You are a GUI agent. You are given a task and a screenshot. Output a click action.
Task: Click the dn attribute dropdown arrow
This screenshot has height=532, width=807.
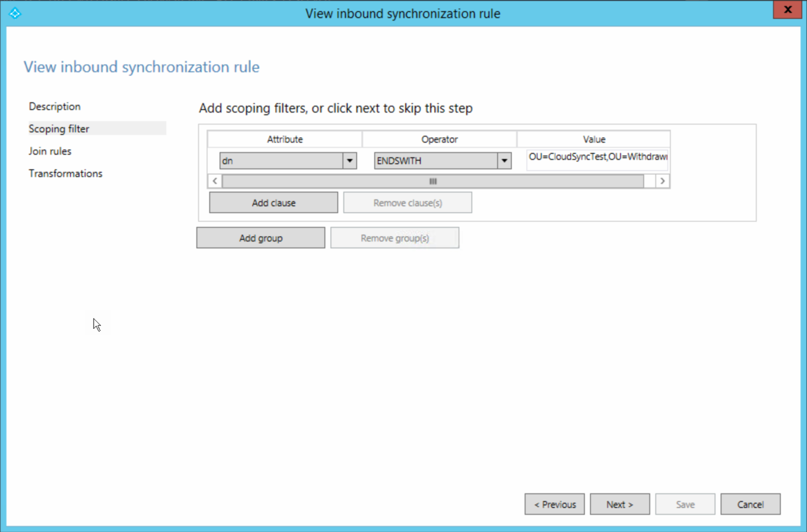tap(349, 160)
